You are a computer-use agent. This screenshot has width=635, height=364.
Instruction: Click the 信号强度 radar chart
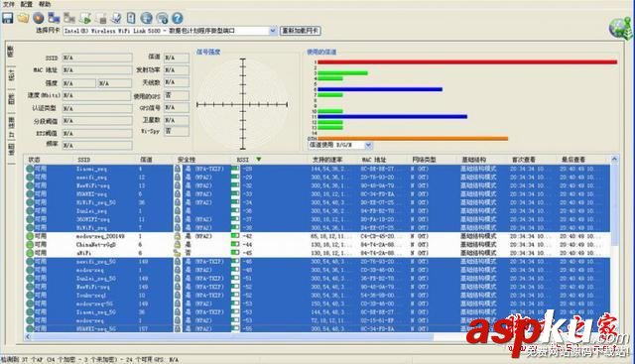click(x=242, y=104)
